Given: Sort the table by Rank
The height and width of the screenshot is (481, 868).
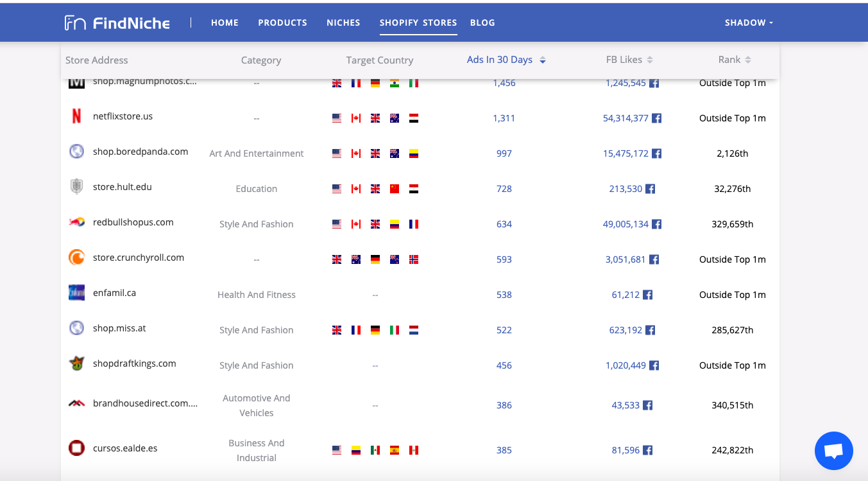Looking at the screenshot, I should [x=734, y=60].
